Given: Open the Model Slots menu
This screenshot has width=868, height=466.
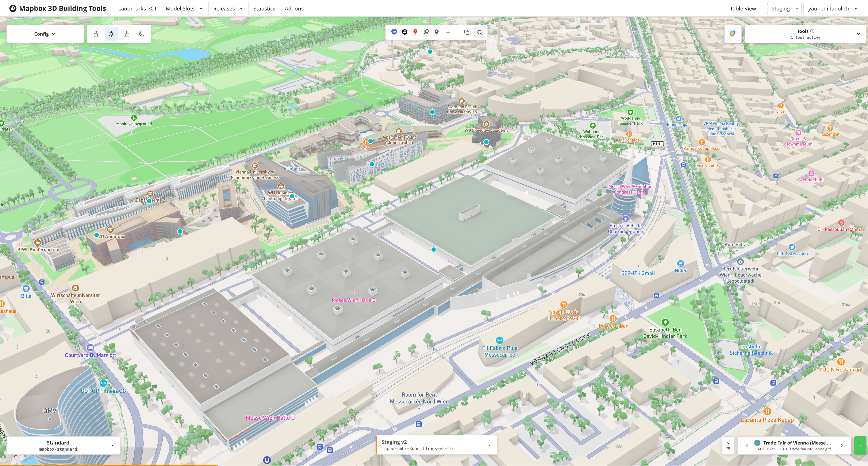Looking at the screenshot, I should tap(184, 8).
